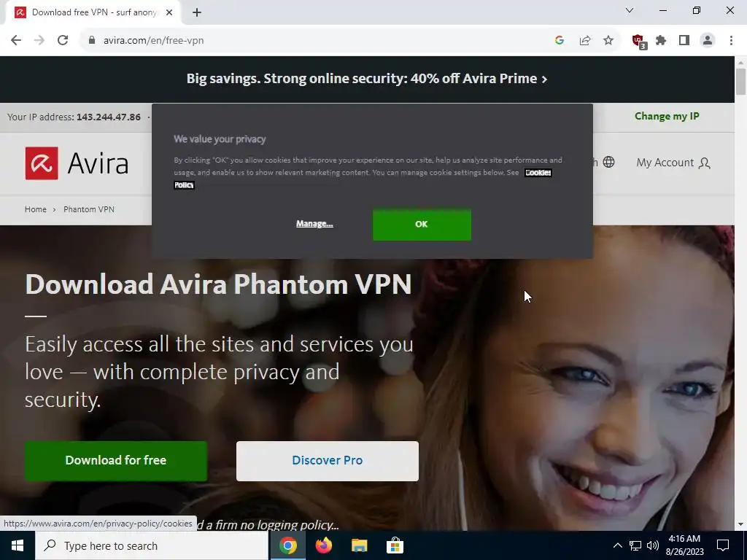Click Download for free button
This screenshot has width=747, height=560.
pos(116,461)
